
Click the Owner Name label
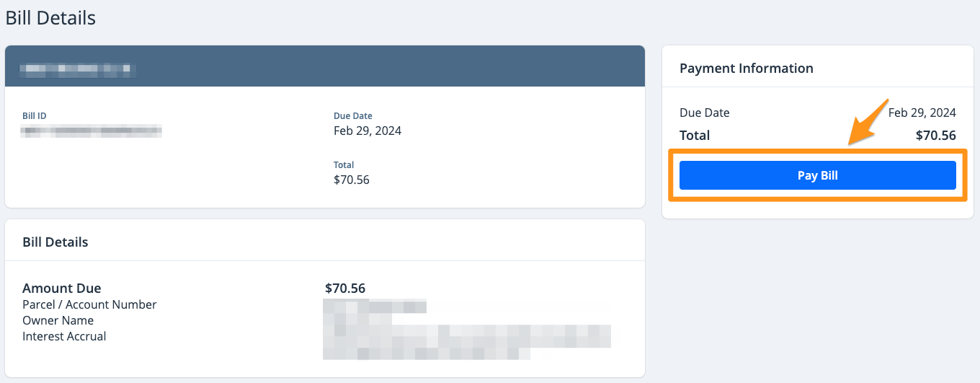pyautogui.click(x=58, y=320)
